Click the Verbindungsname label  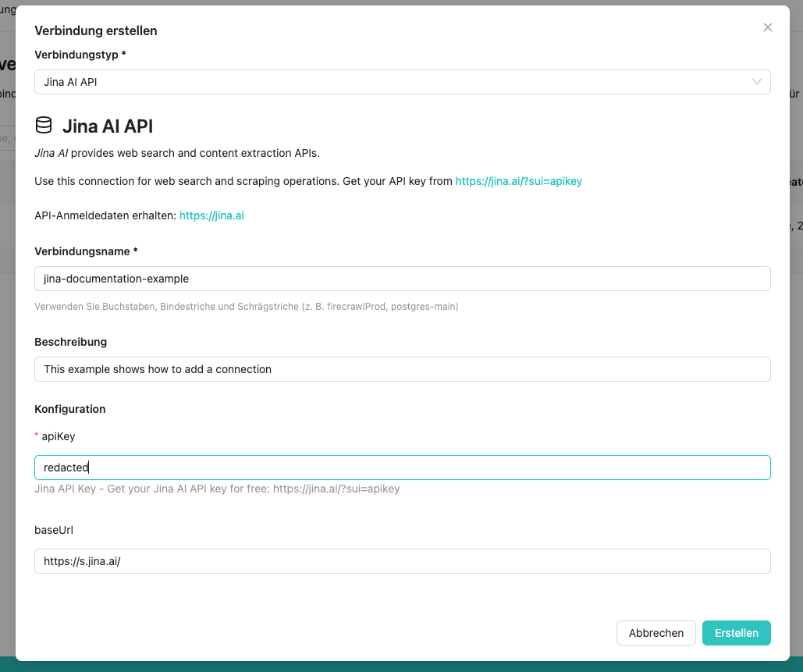(86, 251)
